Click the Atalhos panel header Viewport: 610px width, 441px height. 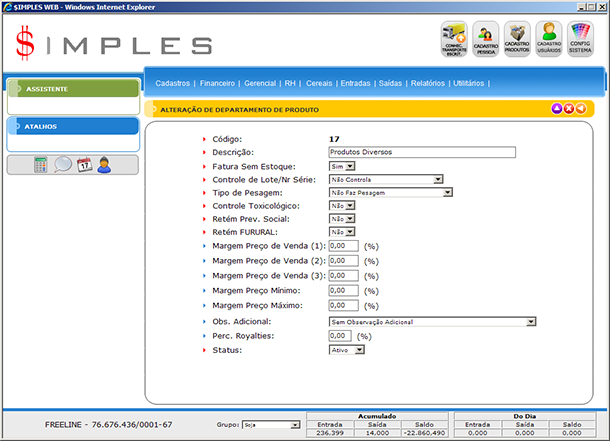72,127
